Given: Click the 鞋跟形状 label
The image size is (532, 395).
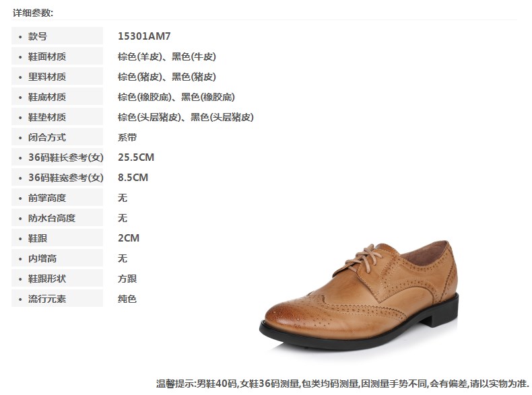Looking at the screenshot, I should point(47,279).
